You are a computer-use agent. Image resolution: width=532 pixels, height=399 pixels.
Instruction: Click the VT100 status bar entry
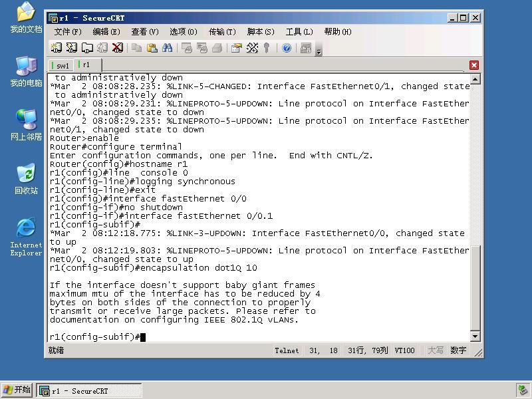(x=404, y=350)
